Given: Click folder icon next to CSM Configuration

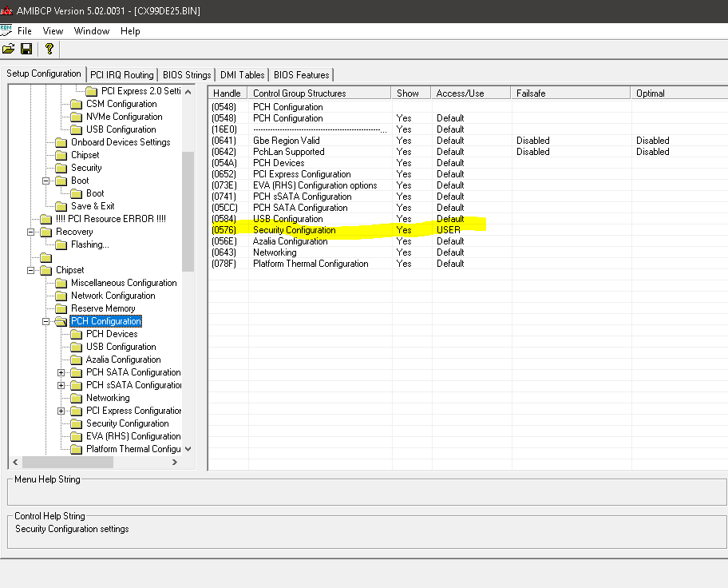Looking at the screenshot, I should point(76,104).
